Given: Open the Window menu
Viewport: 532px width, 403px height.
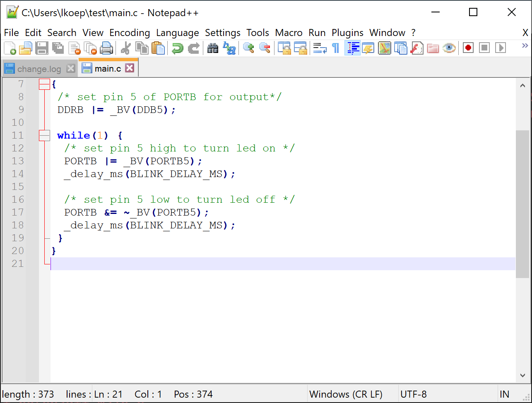Looking at the screenshot, I should 388,33.
